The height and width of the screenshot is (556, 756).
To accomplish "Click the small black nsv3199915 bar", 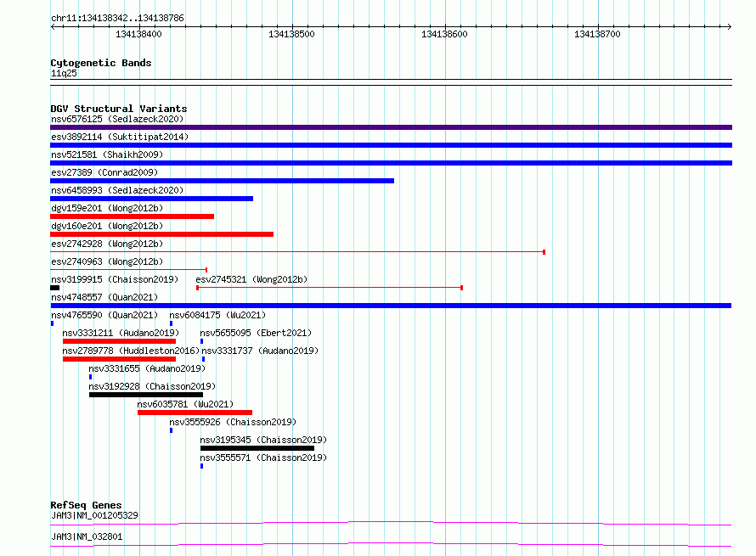I will pyautogui.click(x=55, y=288).
